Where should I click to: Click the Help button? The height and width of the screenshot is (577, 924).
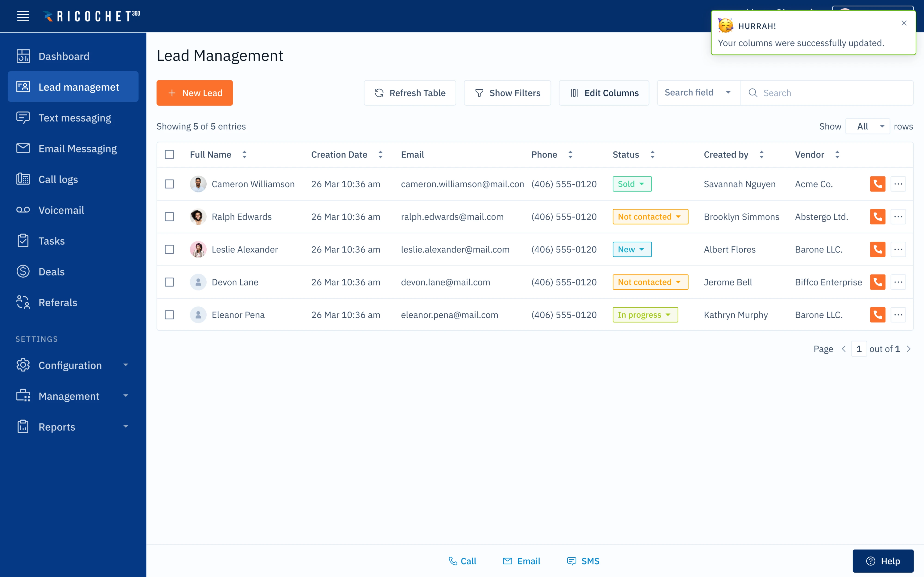(x=883, y=561)
